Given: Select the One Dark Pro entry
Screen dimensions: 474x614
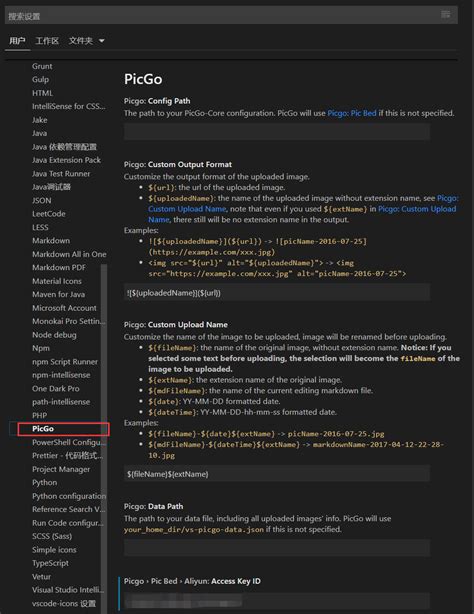Looking at the screenshot, I should [56, 388].
